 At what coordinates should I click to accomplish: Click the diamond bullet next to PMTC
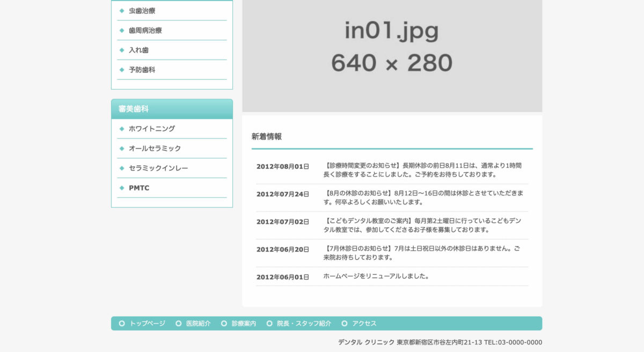pyautogui.click(x=122, y=188)
